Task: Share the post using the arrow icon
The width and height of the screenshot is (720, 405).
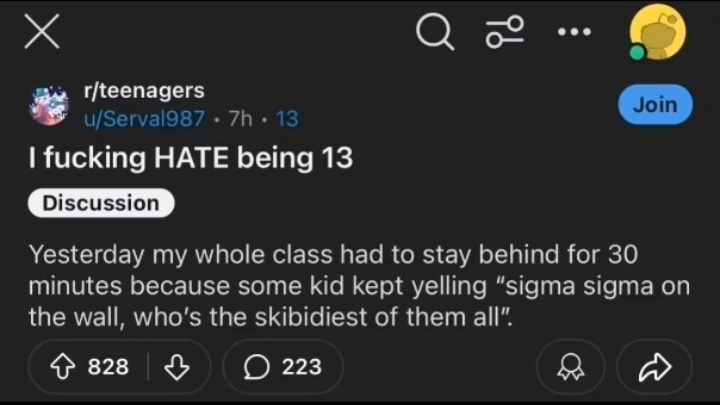Action: [x=654, y=367]
